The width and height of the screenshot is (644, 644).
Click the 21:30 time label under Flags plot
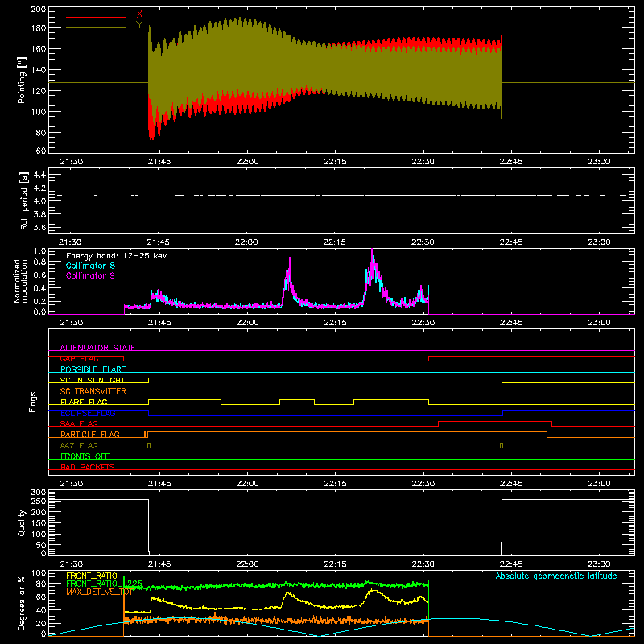[72, 484]
